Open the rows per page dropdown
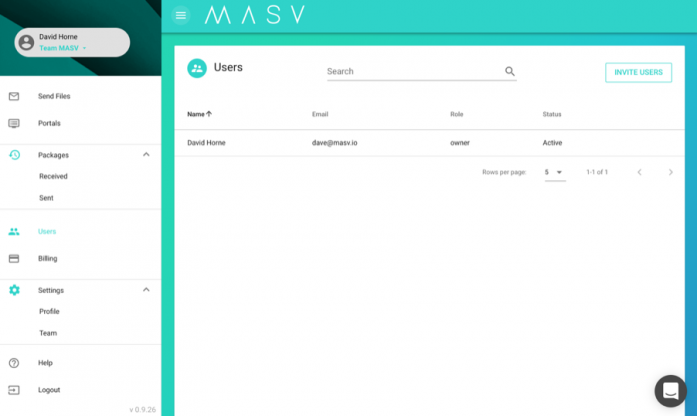The image size is (697, 416). 554,172
